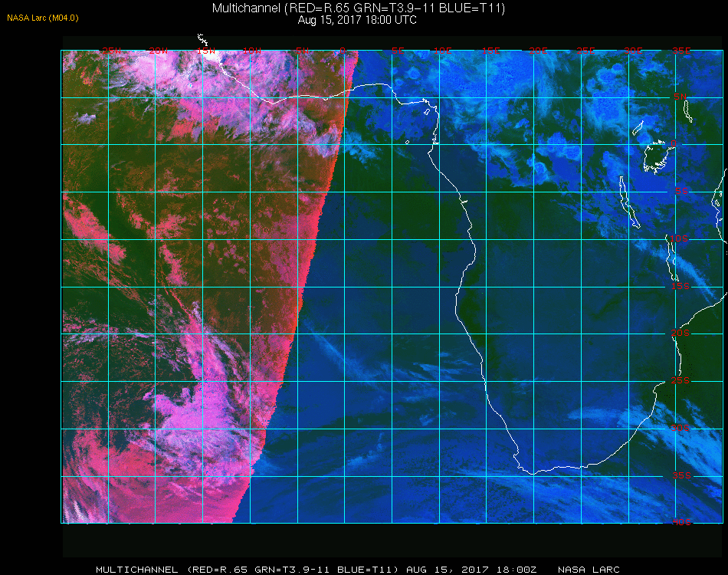Select the 30E longitude label
This screenshot has width=728, height=575.
pyautogui.click(x=633, y=51)
